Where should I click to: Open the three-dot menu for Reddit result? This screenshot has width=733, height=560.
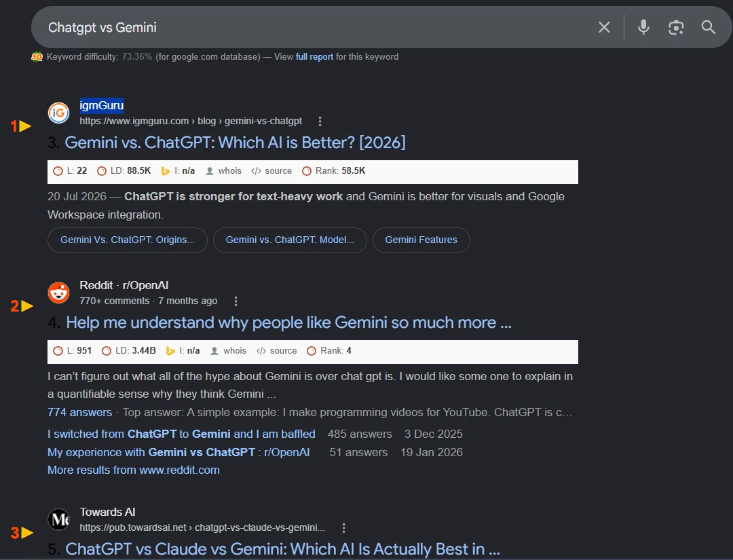(236, 301)
